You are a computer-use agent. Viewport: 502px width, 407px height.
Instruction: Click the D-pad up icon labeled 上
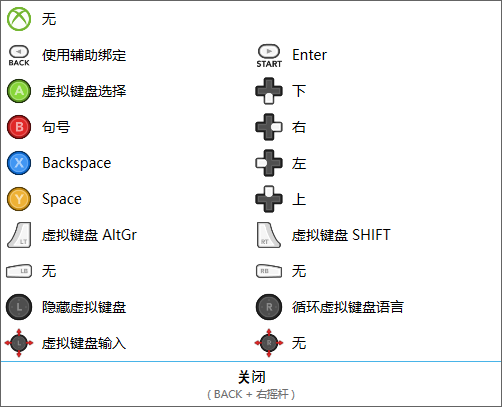point(269,199)
